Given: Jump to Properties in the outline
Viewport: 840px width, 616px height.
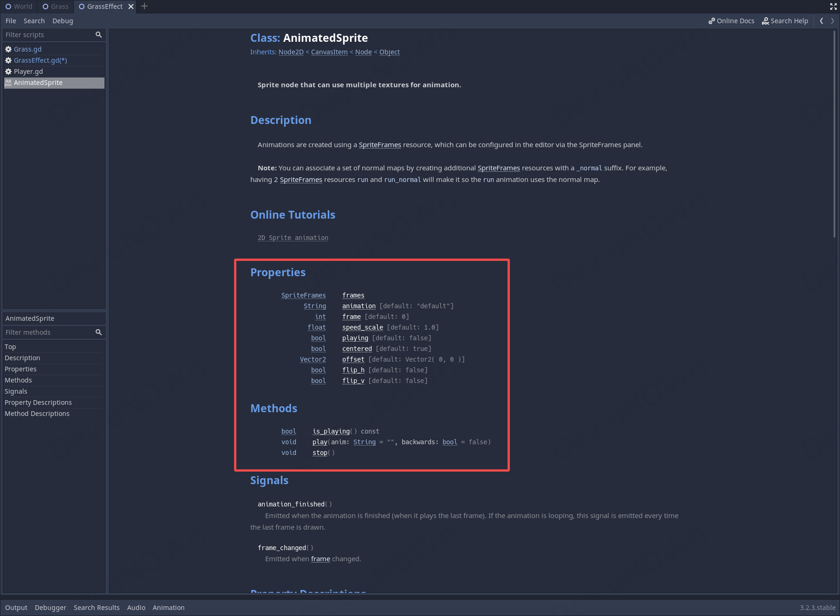Looking at the screenshot, I should [x=54, y=369].
